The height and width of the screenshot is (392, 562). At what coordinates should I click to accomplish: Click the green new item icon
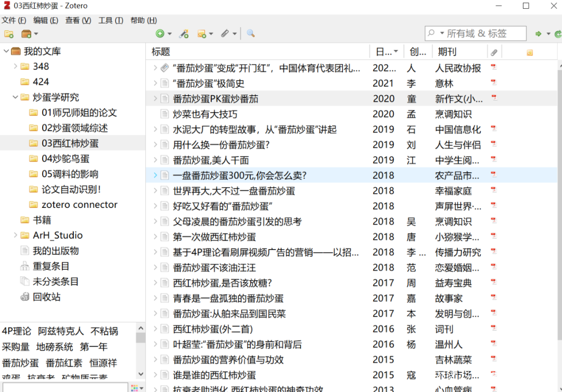pos(160,34)
